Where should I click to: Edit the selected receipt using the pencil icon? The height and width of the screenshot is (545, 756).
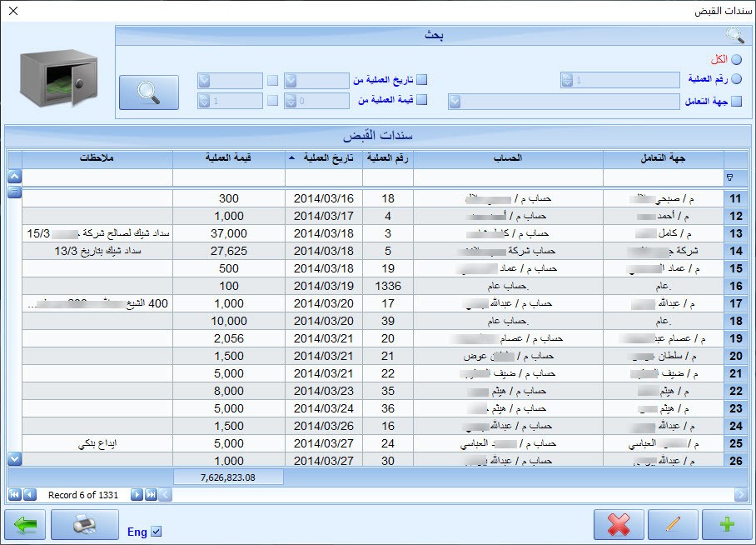click(x=670, y=524)
